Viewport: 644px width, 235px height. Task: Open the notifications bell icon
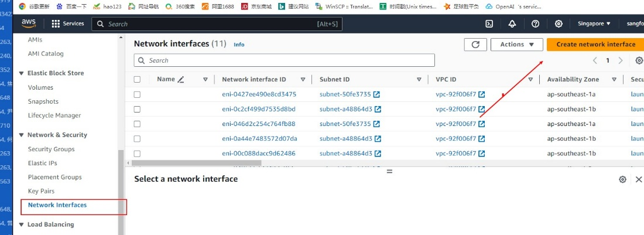pos(512,23)
